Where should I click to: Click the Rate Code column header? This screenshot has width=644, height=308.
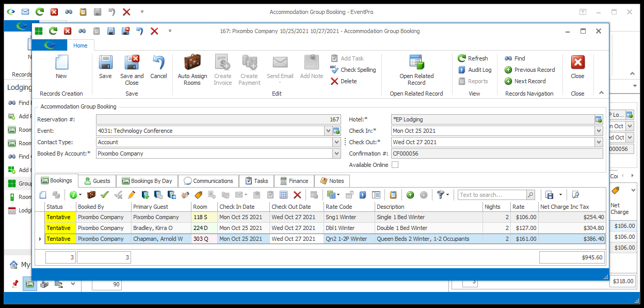349,207
